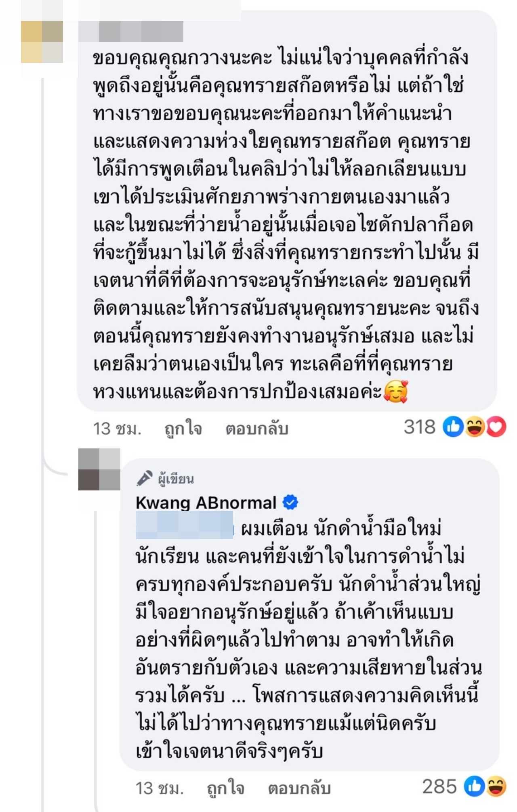Click the 13 ชม. timestamp under Kwang's reply
The height and width of the screenshot is (812, 517).
tap(160, 788)
